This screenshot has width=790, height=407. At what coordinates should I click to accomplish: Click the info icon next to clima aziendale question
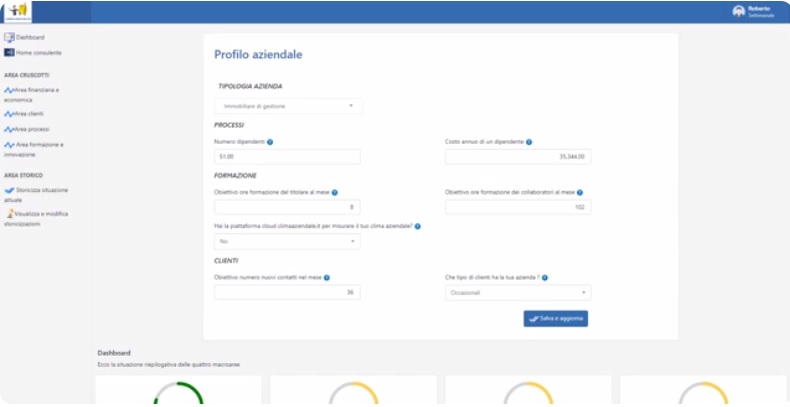tap(417, 226)
